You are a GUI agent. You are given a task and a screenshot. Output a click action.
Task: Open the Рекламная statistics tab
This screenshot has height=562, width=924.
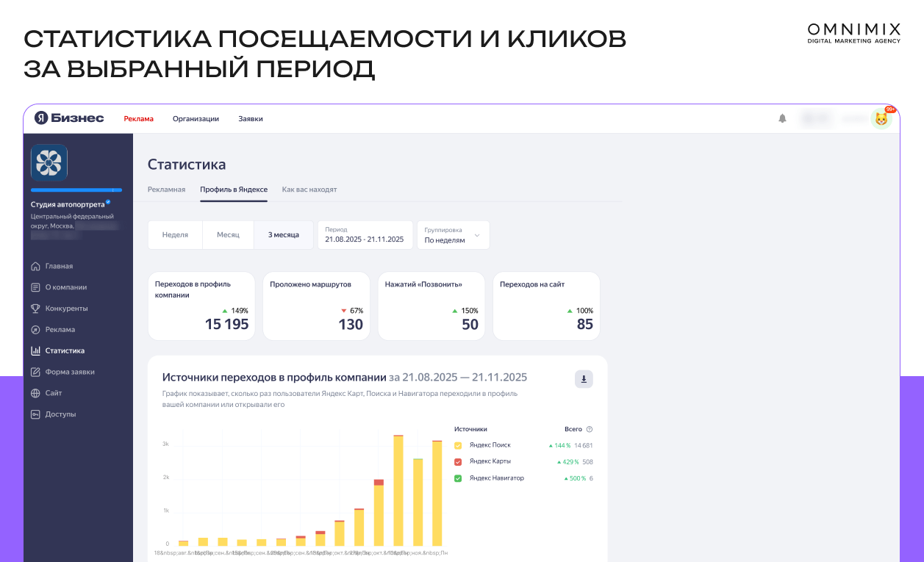(166, 190)
